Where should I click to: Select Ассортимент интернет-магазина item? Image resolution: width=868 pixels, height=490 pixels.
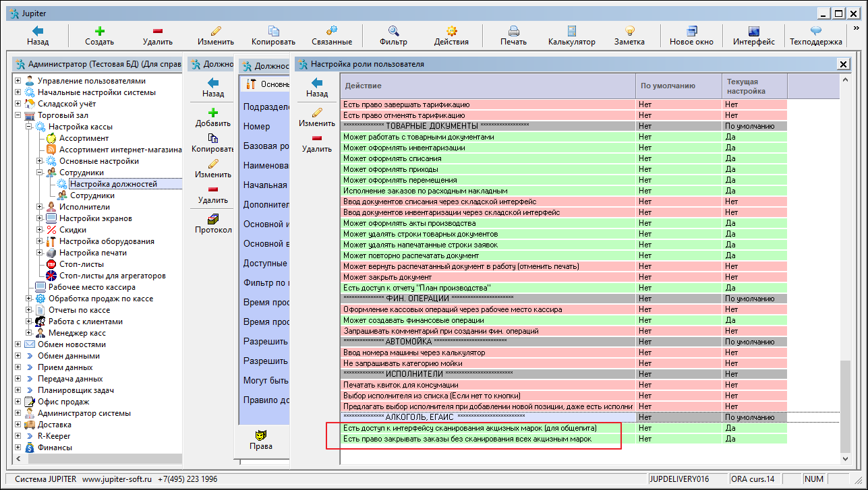tap(121, 150)
